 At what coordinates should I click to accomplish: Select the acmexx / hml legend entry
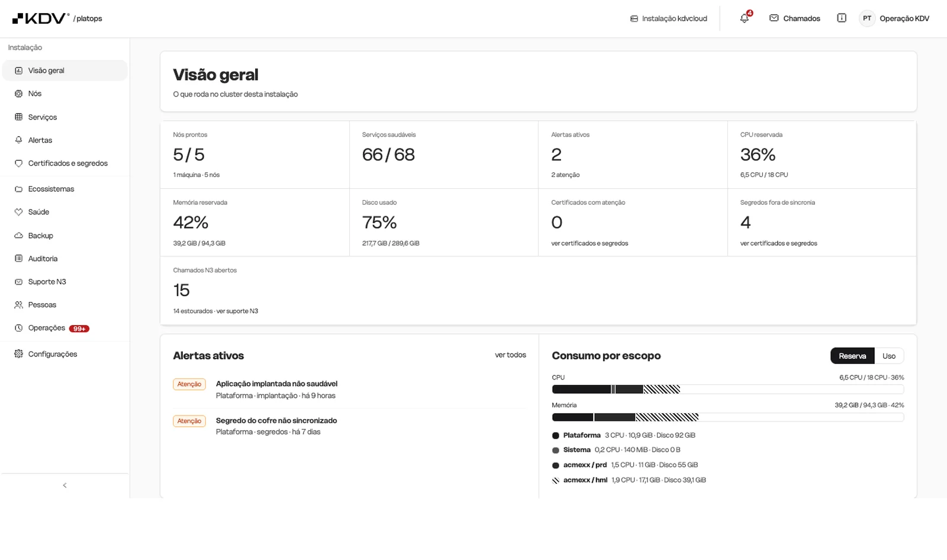(629, 480)
